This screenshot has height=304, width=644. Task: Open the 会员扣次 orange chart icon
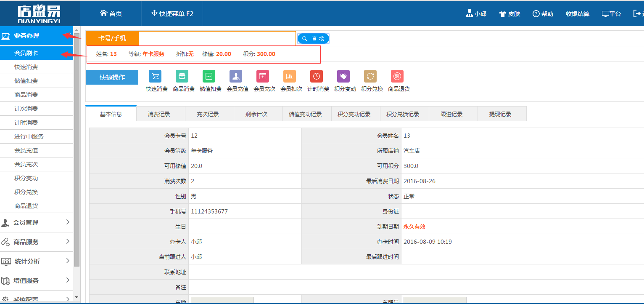[x=290, y=76]
